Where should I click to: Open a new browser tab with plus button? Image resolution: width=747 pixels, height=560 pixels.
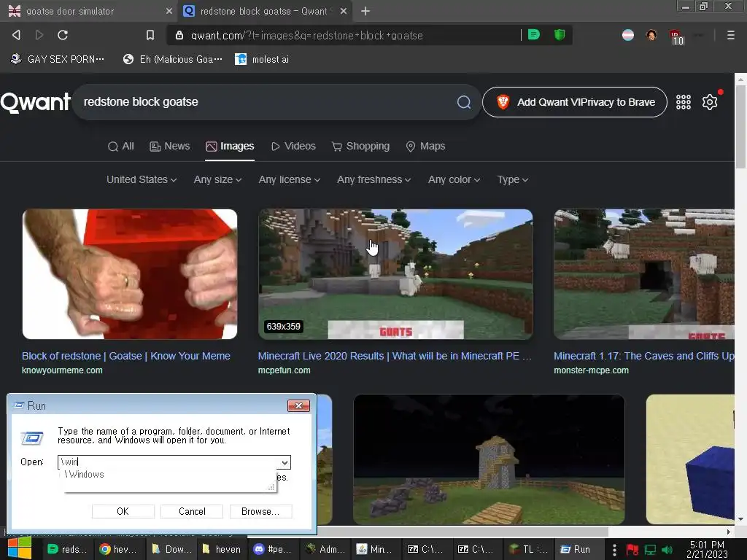click(x=365, y=11)
